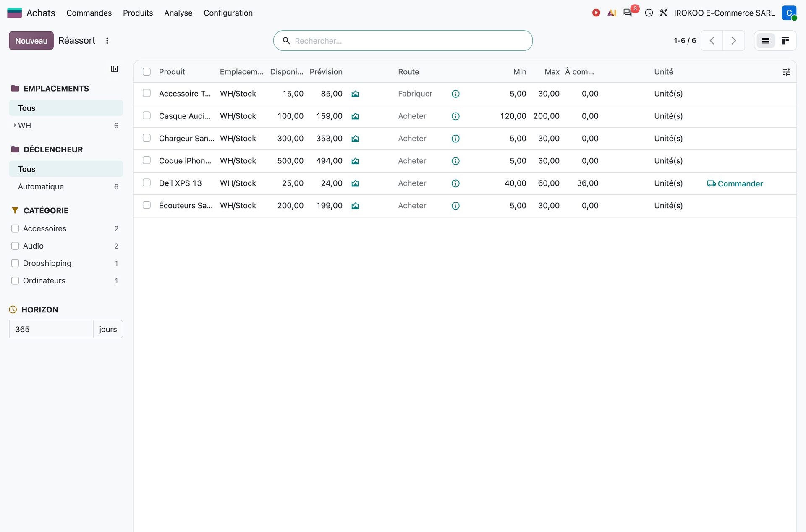Open the Réassort actions kebab menu

click(107, 41)
